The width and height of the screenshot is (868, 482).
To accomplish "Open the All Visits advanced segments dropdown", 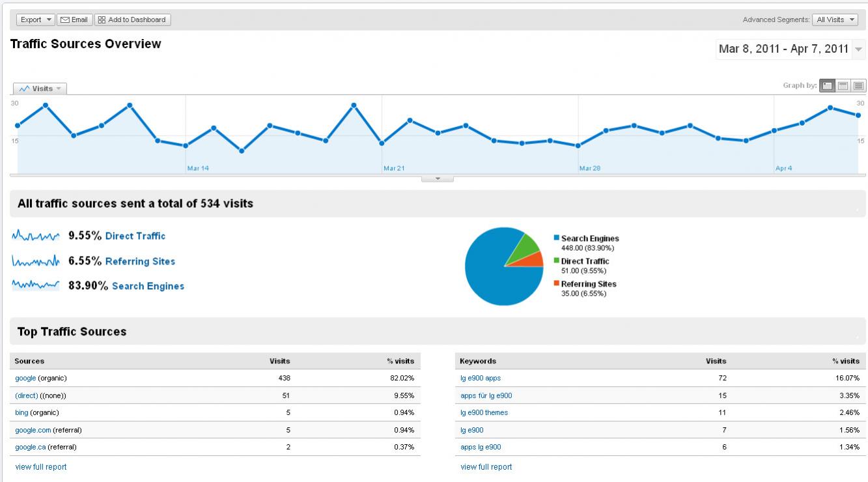I will tap(836, 20).
